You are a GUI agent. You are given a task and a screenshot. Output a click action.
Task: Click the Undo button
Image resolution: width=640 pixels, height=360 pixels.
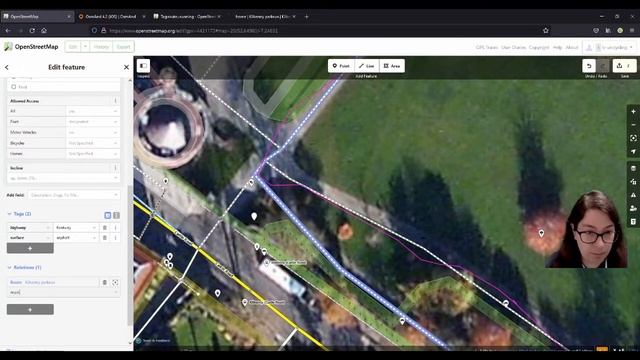[x=589, y=66]
